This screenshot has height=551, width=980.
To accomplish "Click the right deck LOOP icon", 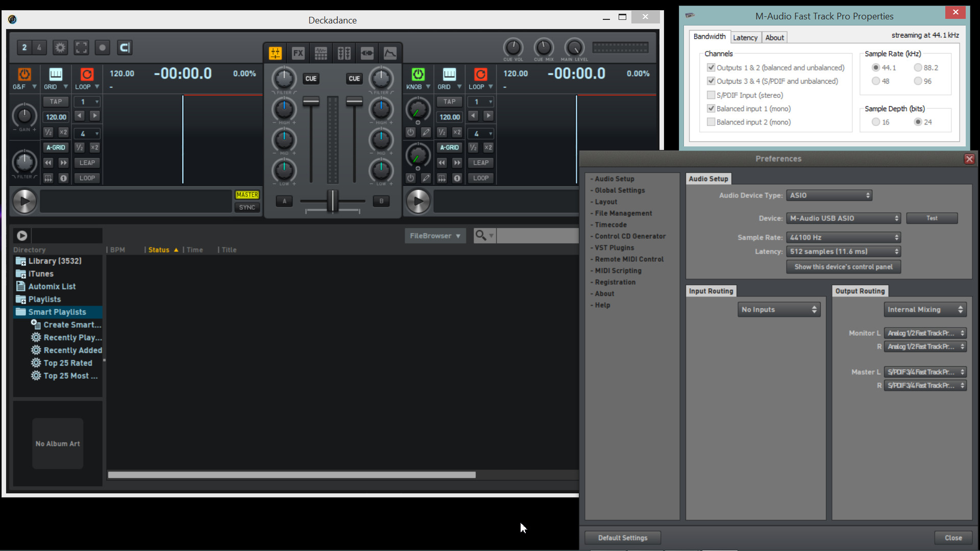I will (481, 74).
